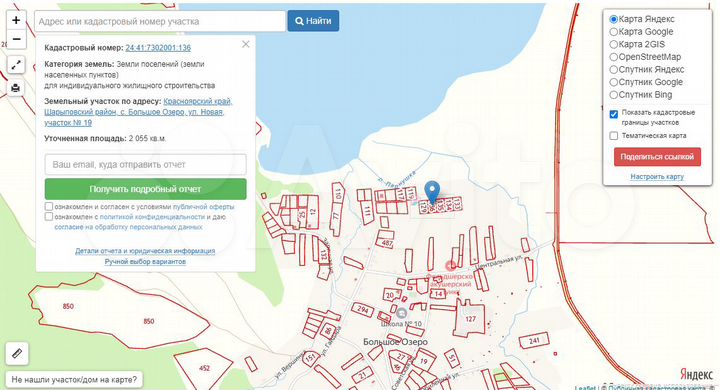Click the Центральная ул. street label

point(498,262)
